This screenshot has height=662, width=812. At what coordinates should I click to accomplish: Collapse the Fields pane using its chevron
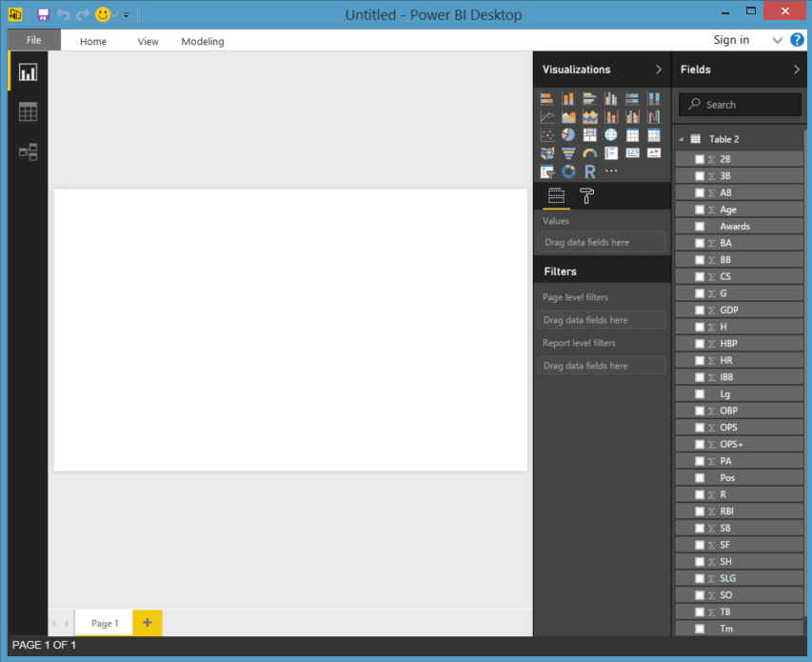797,70
